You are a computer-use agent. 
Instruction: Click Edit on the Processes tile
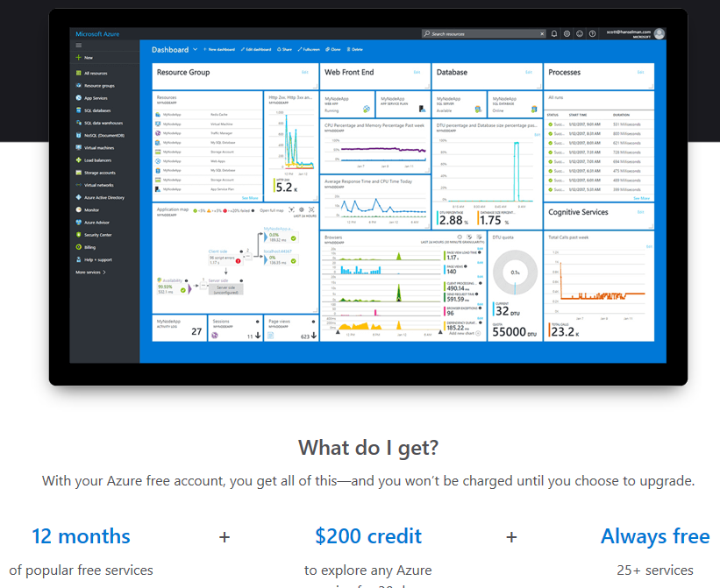[x=640, y=72]
